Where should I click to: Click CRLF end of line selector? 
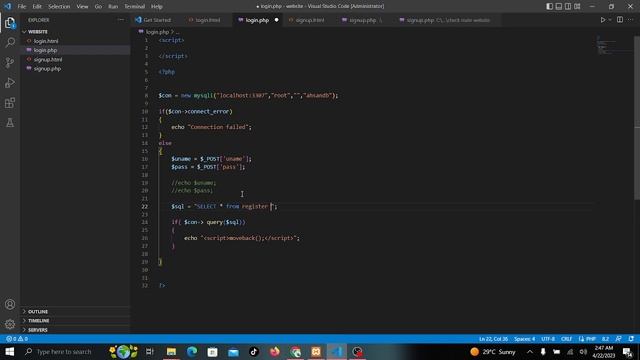coord(566,339)
